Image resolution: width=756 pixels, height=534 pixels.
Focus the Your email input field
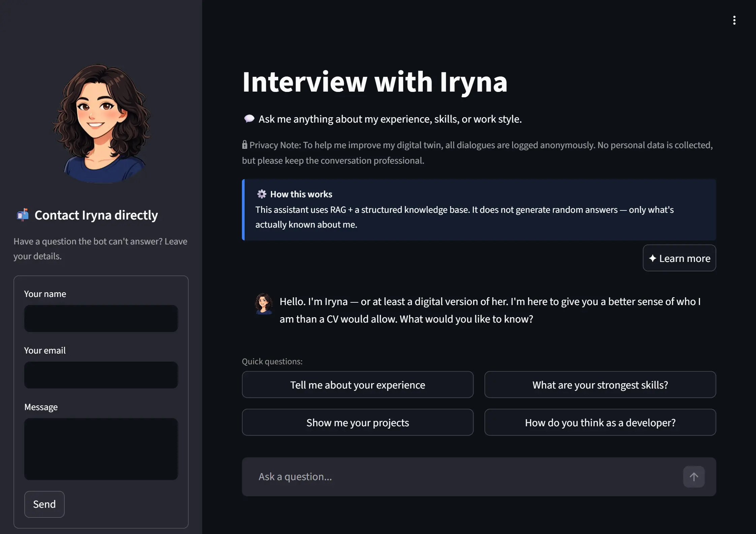[101, 375]
